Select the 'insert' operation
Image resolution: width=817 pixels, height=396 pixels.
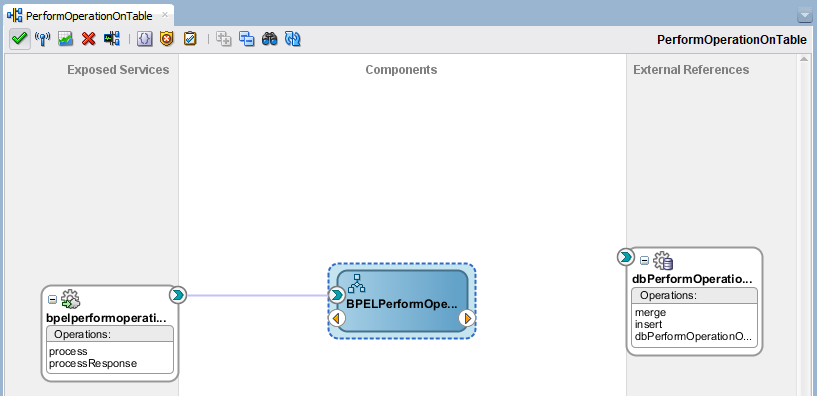649,325
